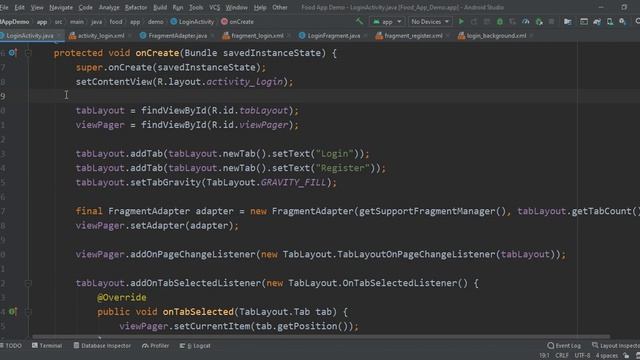
Task: Open the Tools menu
Action: [196, 7]
